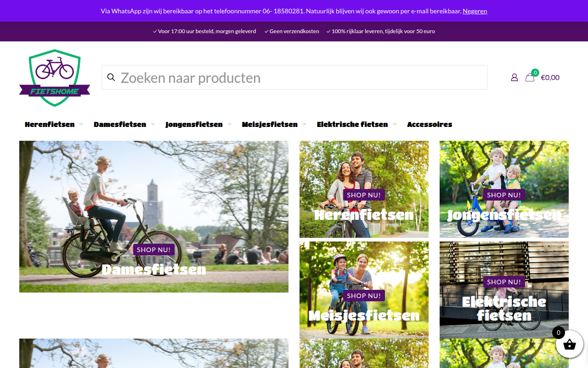Expand the Herenfietsen dropdown arrow
Screen dimensions: 588x368
(x=81, y=124)
